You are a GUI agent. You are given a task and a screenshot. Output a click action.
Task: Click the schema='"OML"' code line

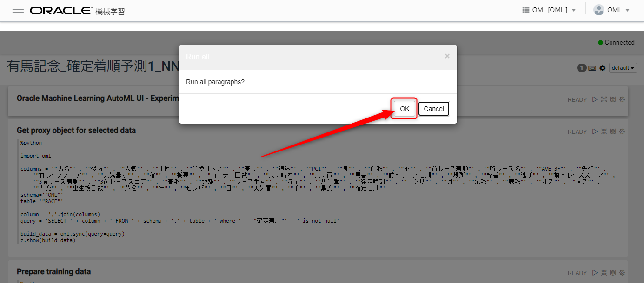pos(42,195)
